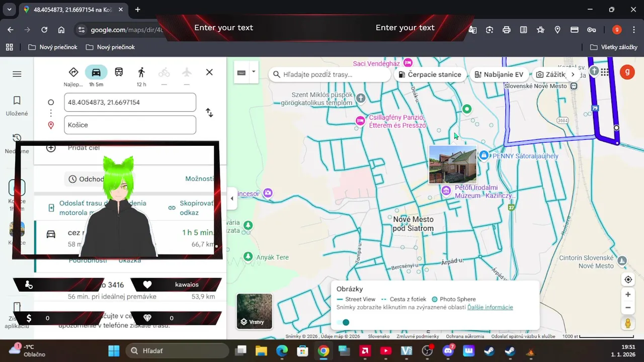Show more category chips arrow
The width and height of the screenshot is (644, 362).
click(x=573, y=74)
